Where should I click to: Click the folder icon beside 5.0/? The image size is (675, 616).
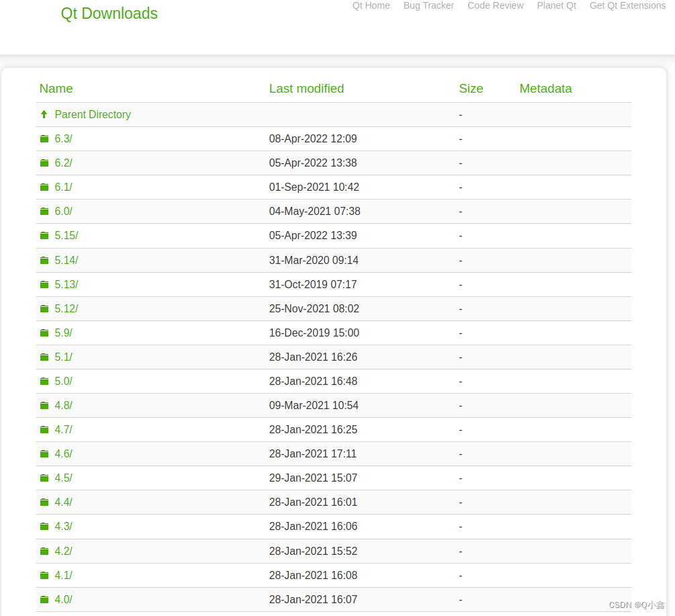[x=44, y=382]
